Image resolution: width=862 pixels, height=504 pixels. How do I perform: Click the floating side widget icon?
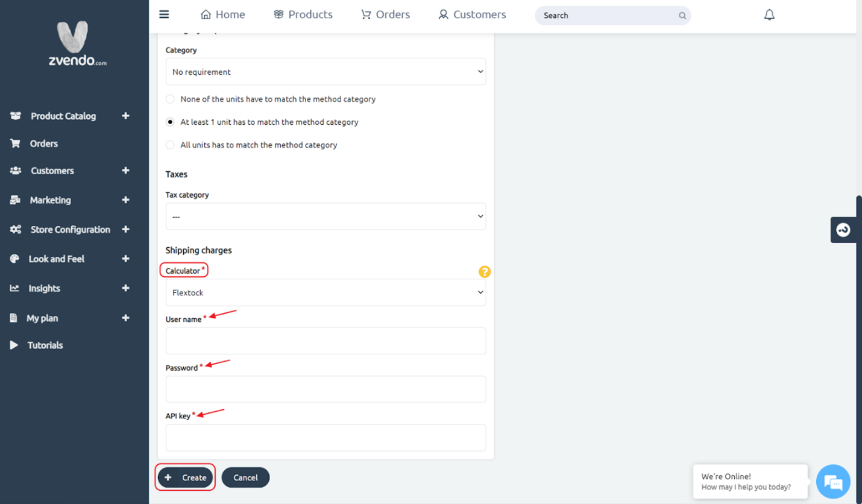(843, 230)
